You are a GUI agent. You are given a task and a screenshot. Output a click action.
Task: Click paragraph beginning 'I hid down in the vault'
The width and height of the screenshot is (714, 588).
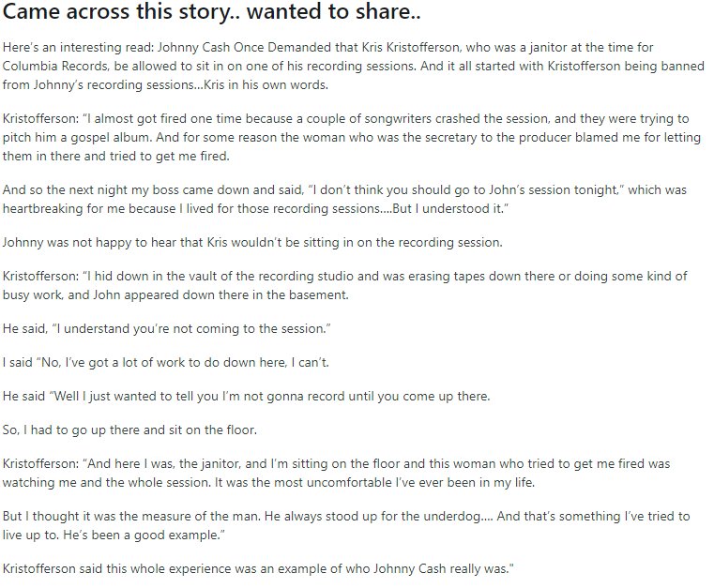tap(344, 285)
